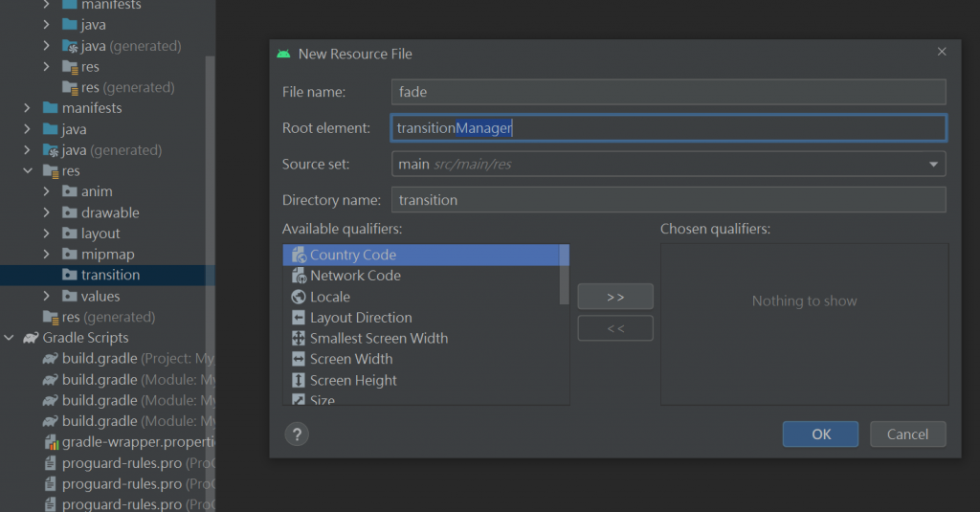Expand the drawable folder
The width and height of the screenshot is (980, 512).
tap(47, 212)
